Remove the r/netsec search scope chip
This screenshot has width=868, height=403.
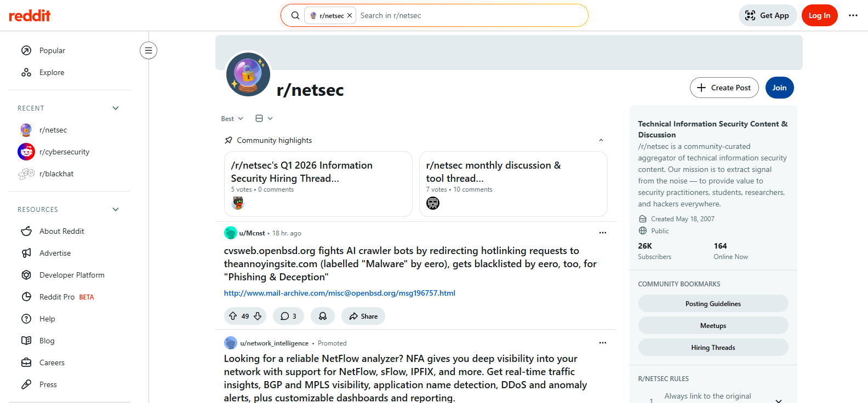[x=350, y=15]
